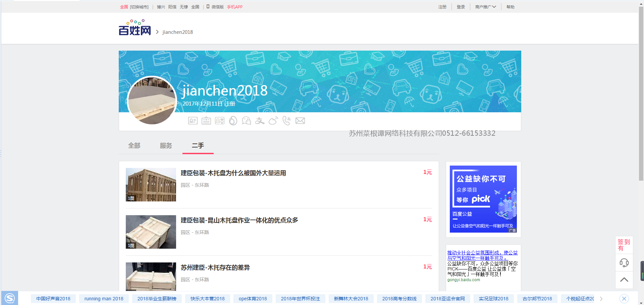Open hot search 古尔邦节2018

537,299
